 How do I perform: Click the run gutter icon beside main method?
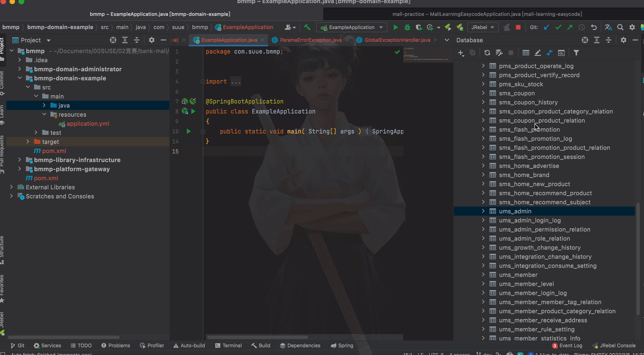pos(188,132)
